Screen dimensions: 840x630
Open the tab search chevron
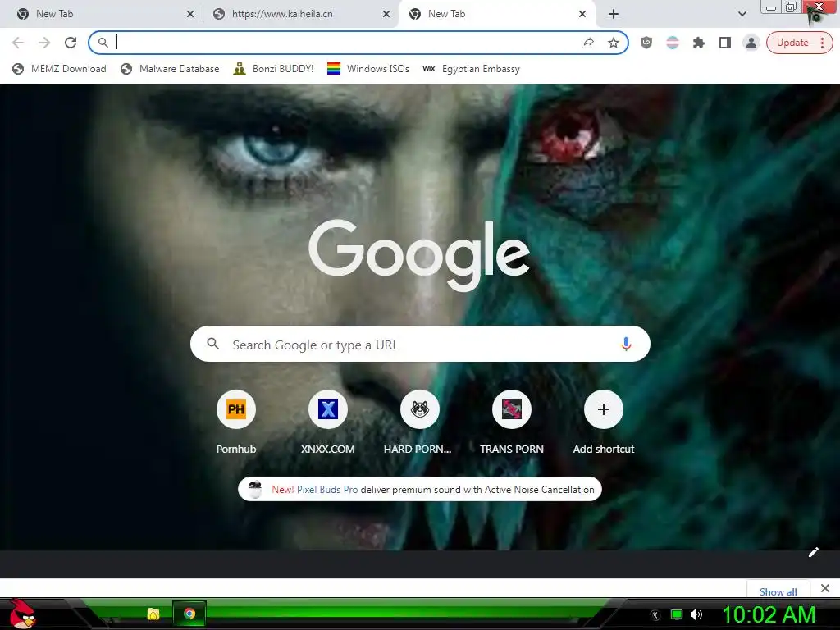point(742,14)
